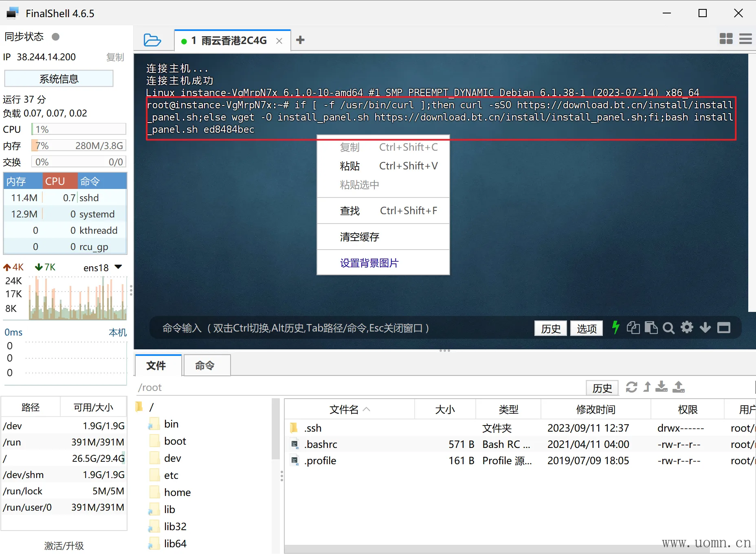
Task: Open the hamburger menu at top right
Action: coord(745,39)
